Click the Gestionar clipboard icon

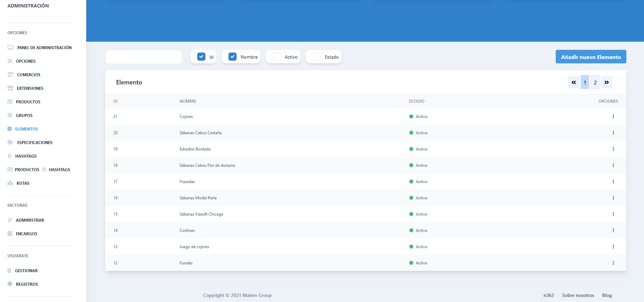coord(10,270)
